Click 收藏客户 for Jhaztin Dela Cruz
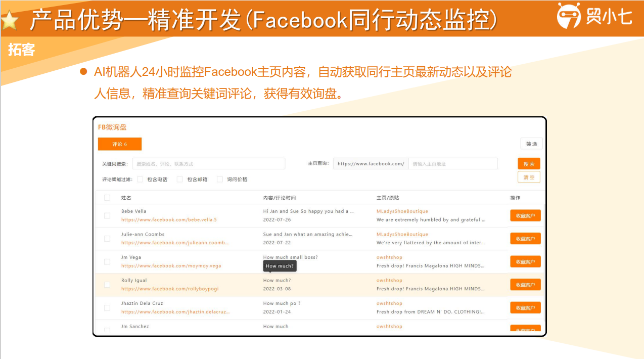This screenshot has width=644, height=359. pos(525,308)
